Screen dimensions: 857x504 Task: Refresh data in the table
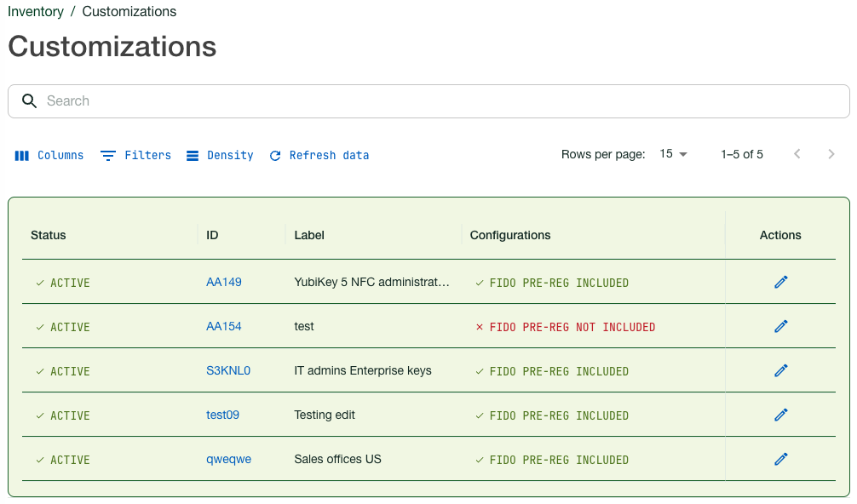(x=319, y=155)
